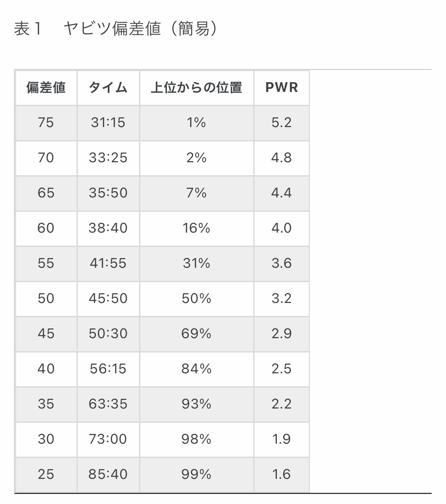Image resolution: width=446 pixels, height=504 pixels.
Task: Click the 99% position cell
Action: click(x=196, y=475)
